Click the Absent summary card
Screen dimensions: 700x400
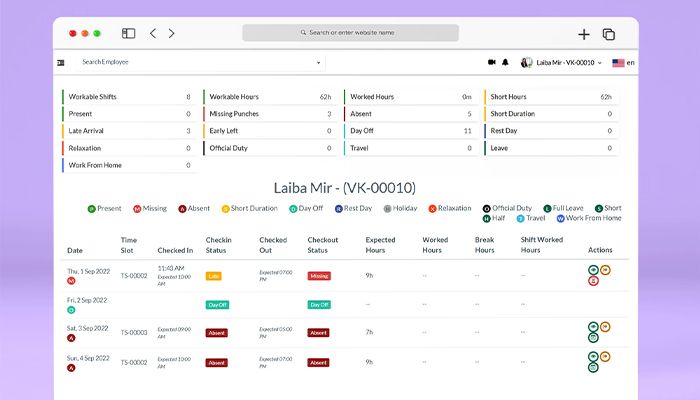(410, 114)
